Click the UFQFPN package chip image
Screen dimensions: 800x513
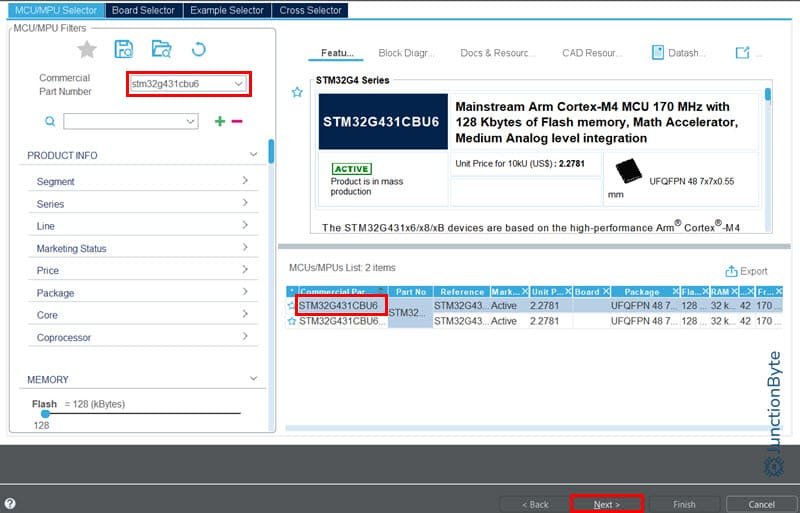(628, 171)
